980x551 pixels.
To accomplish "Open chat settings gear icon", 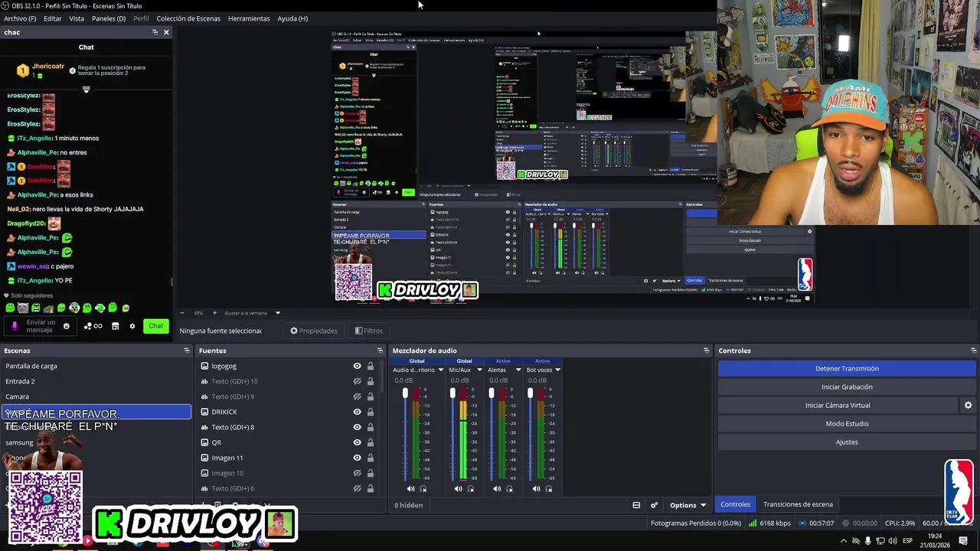I will click(x=132, y=326).
